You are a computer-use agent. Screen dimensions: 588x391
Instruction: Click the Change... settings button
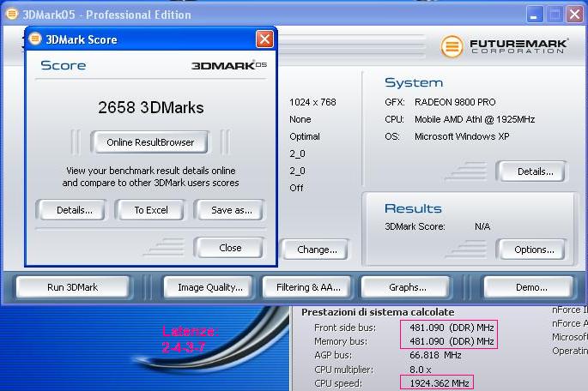(x=316, y=250)
